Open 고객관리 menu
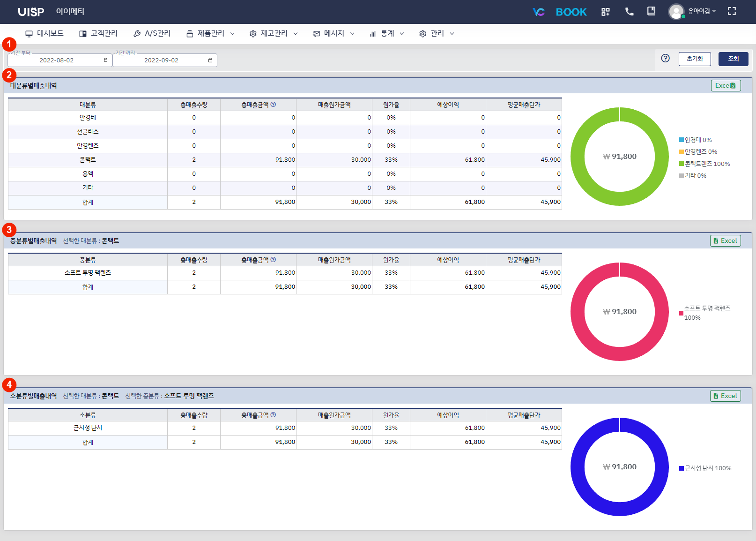Screen dimensions: 756x541 98,34
